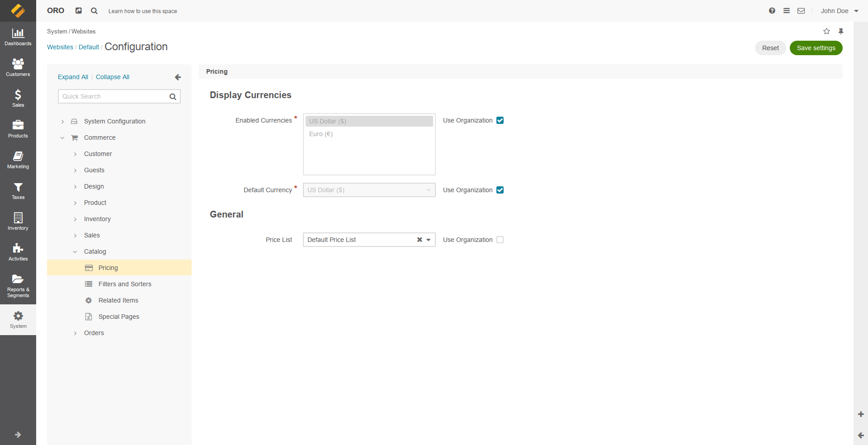
Task: Click the Reset button
Action: pyautogui.click(x=770, y=48)
